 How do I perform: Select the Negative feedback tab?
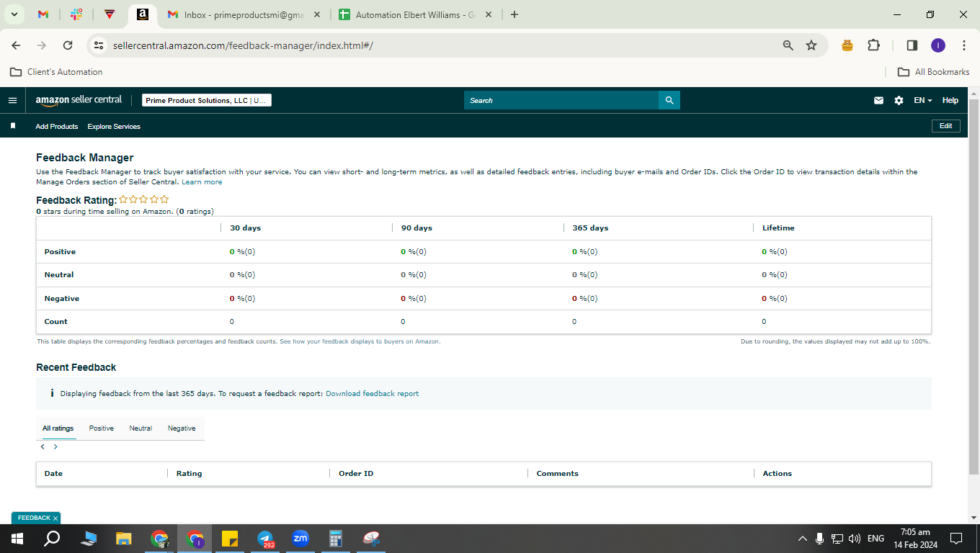coord(182,428)
